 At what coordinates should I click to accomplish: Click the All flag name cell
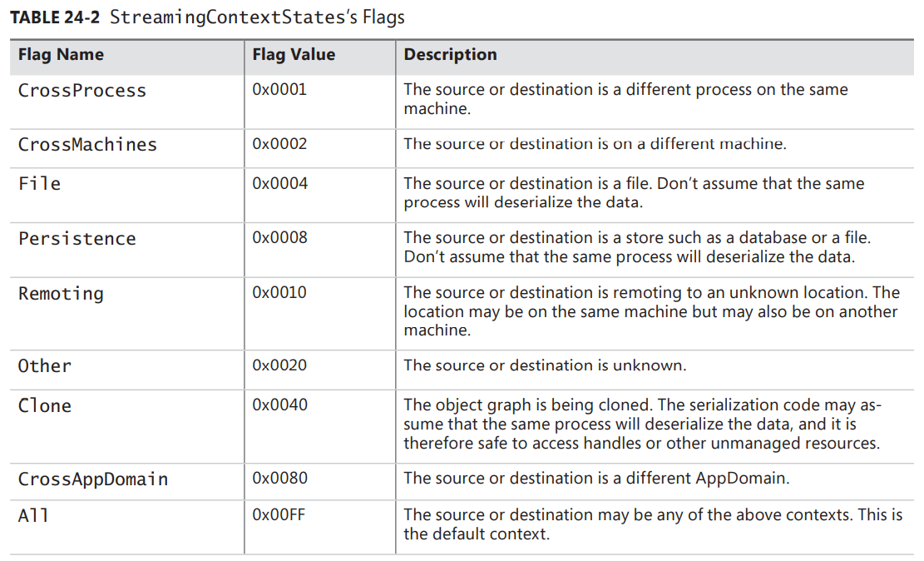click(33, 516)
